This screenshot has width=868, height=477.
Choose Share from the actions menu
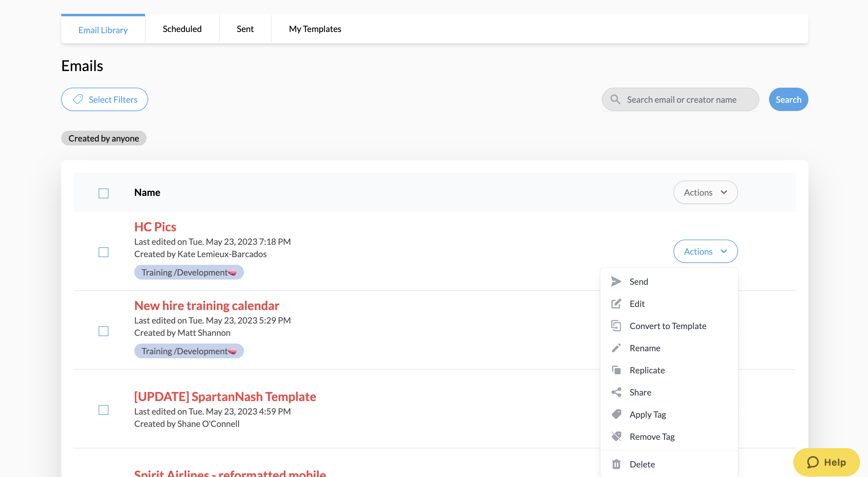[669, 392]
